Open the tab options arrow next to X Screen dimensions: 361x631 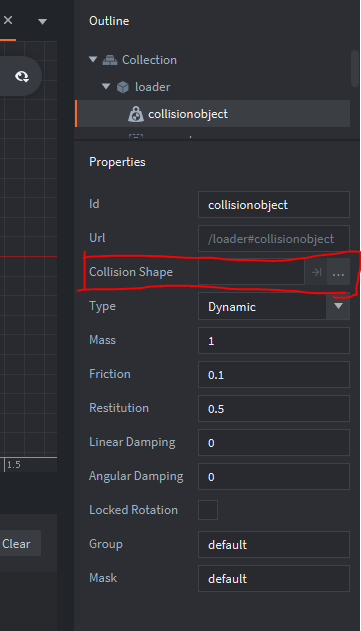[x=42, y=21]
